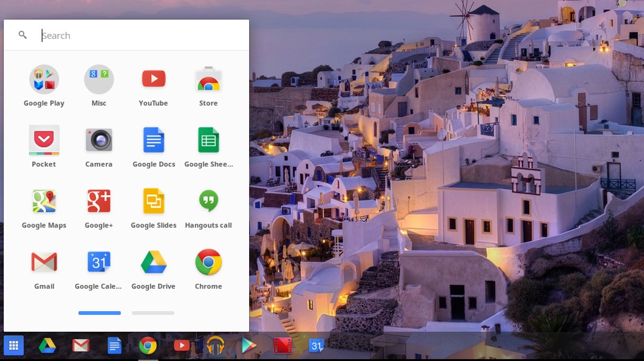This screenshot has height=361, width=644.
Task: Open the Camera app
Action: [x=98, y=140]
